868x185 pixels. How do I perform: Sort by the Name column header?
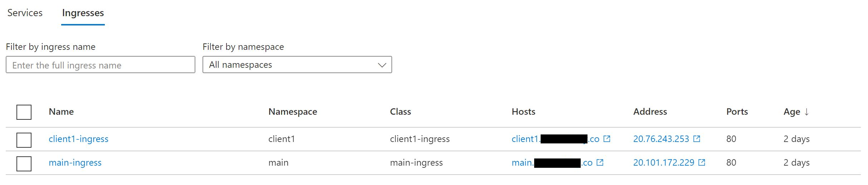(61, 112)
